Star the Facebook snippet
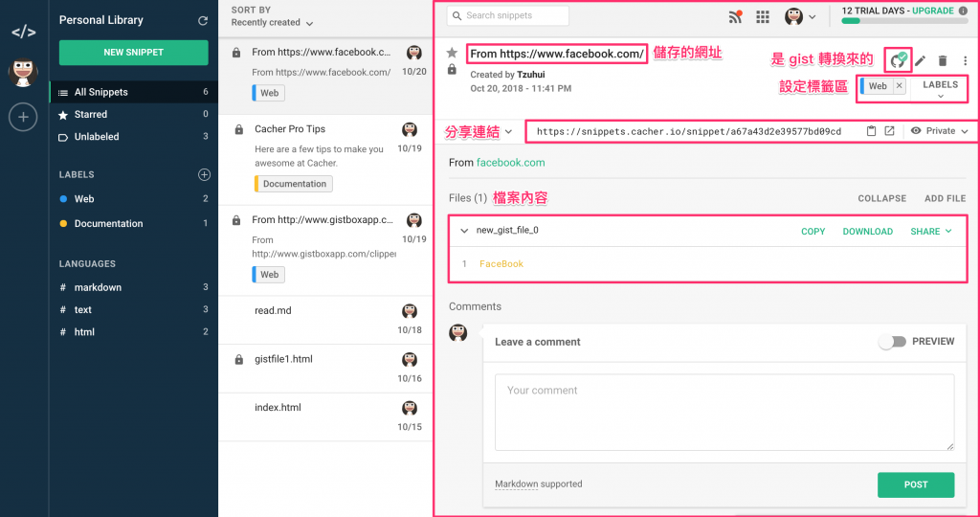Viewport: 980px width, 517px height. [x=452, y=54]
